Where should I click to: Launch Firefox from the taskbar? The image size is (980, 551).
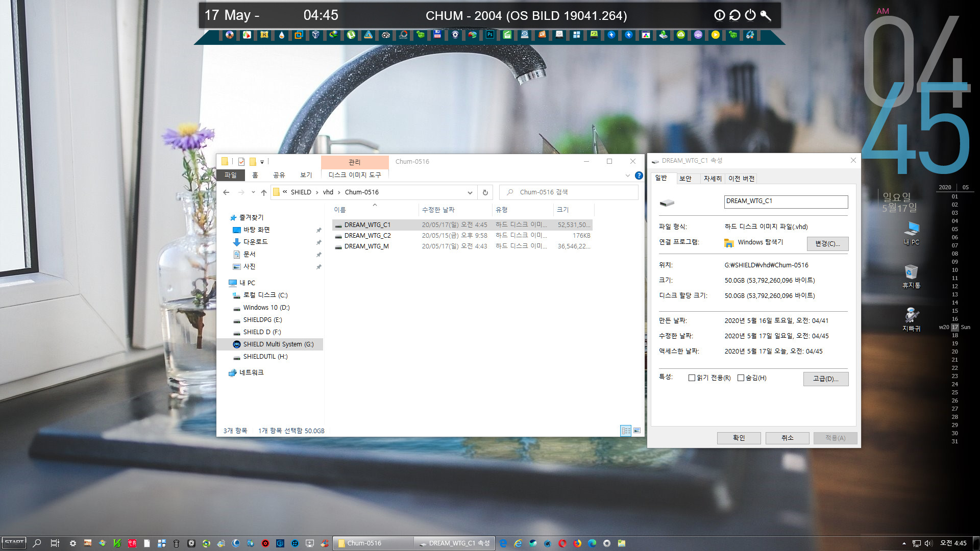[577, 543]
